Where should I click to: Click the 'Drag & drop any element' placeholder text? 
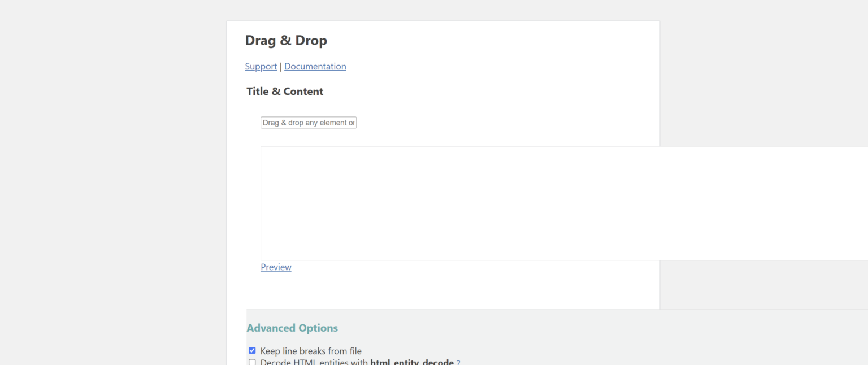[308, 123]
